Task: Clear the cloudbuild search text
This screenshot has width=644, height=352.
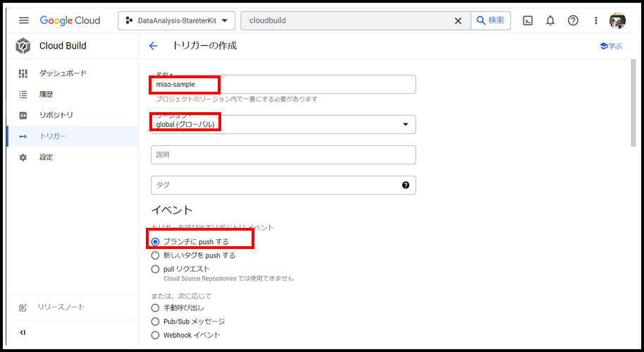Action: point(458,20)
